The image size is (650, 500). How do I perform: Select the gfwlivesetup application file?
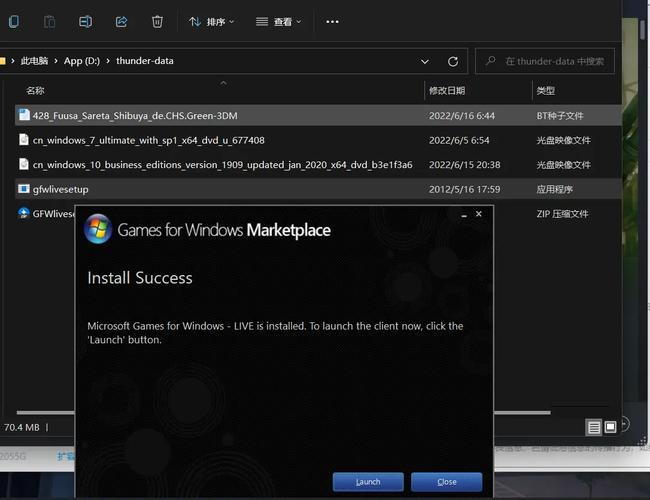318,189
